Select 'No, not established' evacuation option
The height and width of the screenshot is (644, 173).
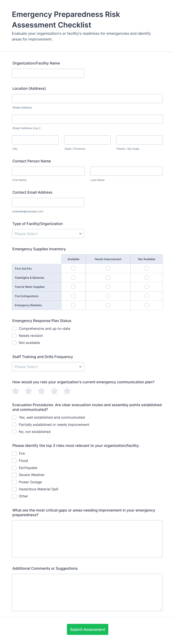[14, 432]
